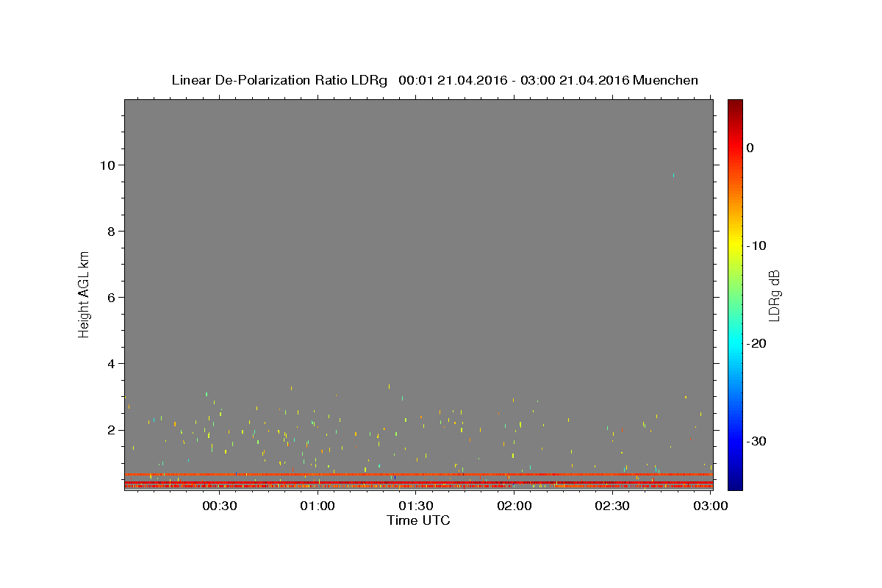Click the 'LDRg dB' colorbar label

pyautogui.click(x=774, y=295)
